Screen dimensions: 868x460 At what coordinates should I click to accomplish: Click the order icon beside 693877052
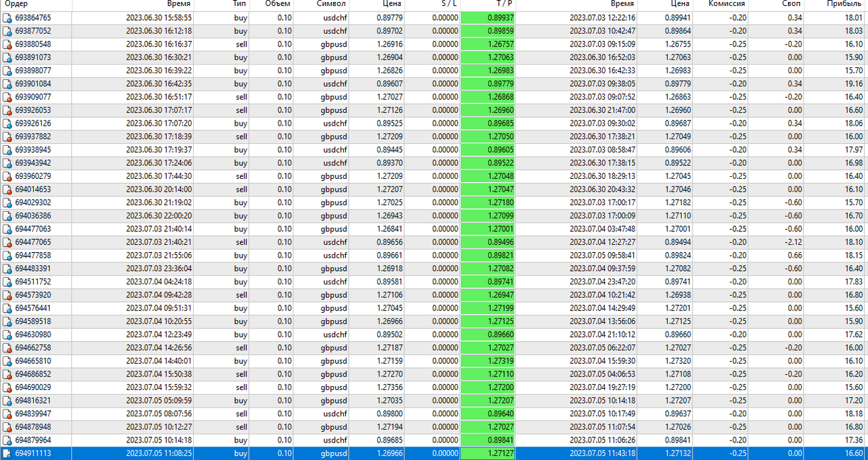point(7,31)
